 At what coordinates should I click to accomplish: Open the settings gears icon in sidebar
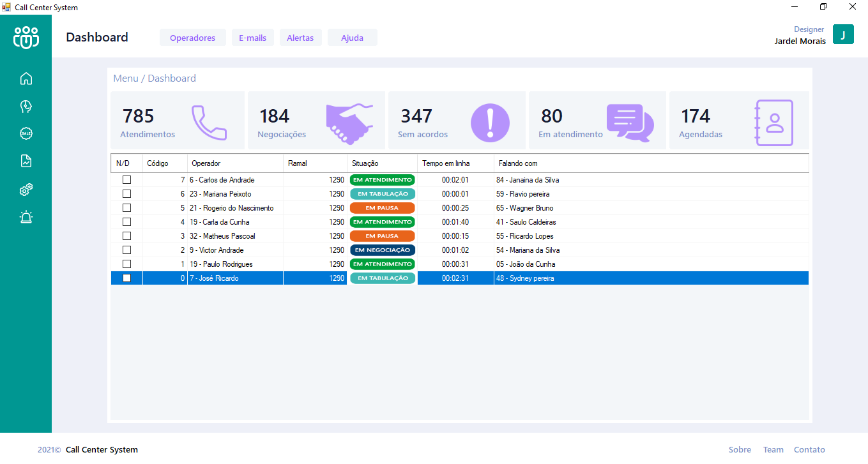[x=26, y=190]
